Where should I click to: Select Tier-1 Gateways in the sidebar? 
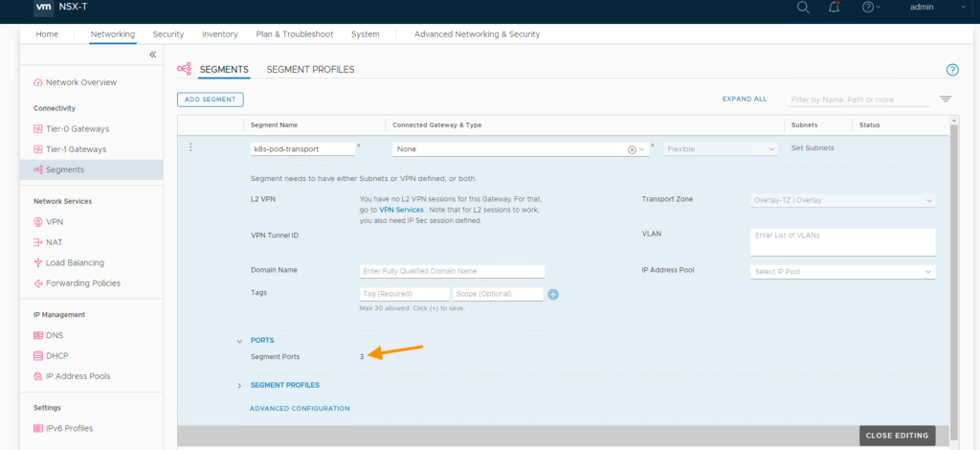point(77,149)
